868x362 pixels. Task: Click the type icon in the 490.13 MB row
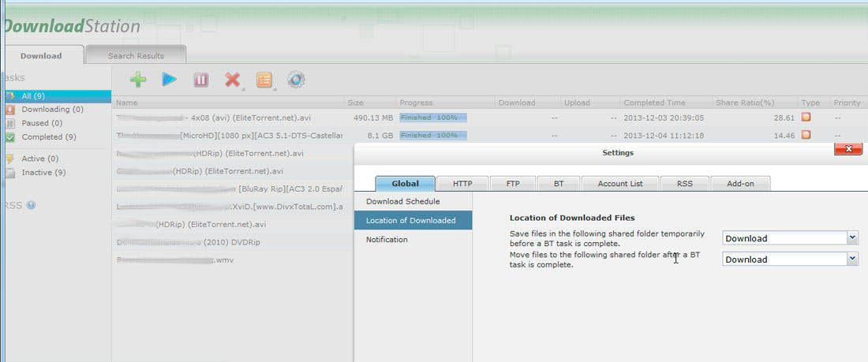[x=806, y=118]
